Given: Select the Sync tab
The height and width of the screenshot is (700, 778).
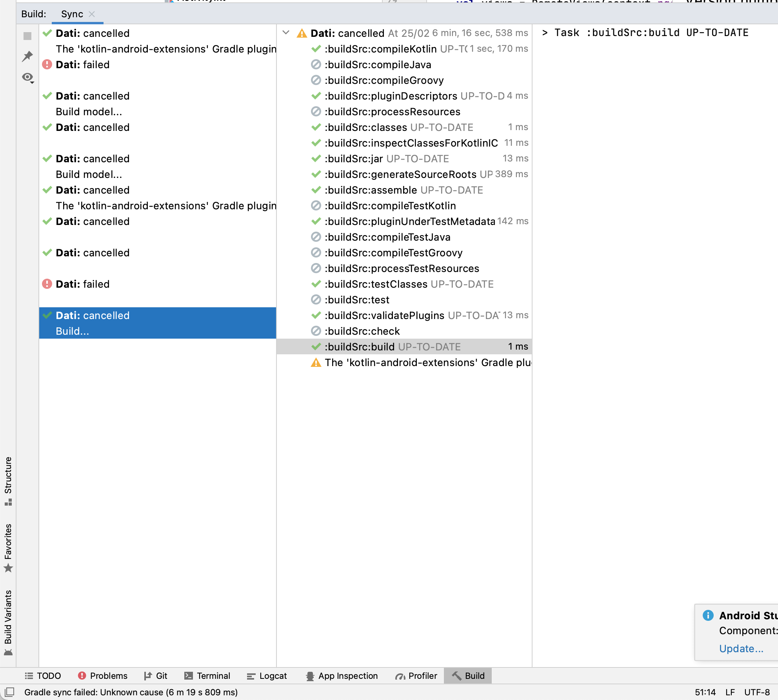Looking at the screenshot, I should 72,14.
